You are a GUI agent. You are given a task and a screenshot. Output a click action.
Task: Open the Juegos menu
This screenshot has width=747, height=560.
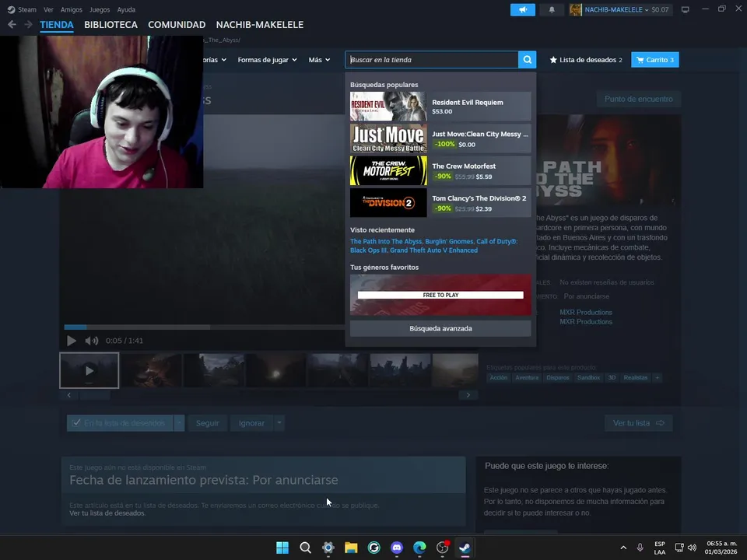tap(100, 9)
